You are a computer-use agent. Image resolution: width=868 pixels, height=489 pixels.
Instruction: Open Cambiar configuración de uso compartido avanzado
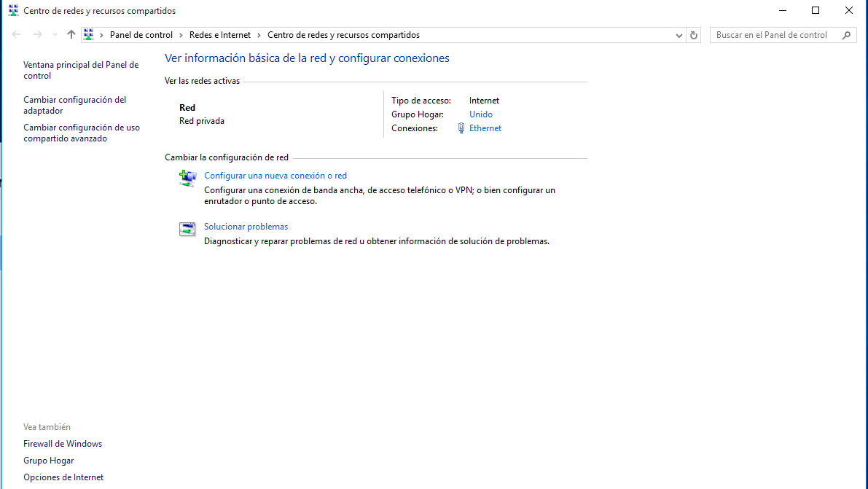(81, 133)
